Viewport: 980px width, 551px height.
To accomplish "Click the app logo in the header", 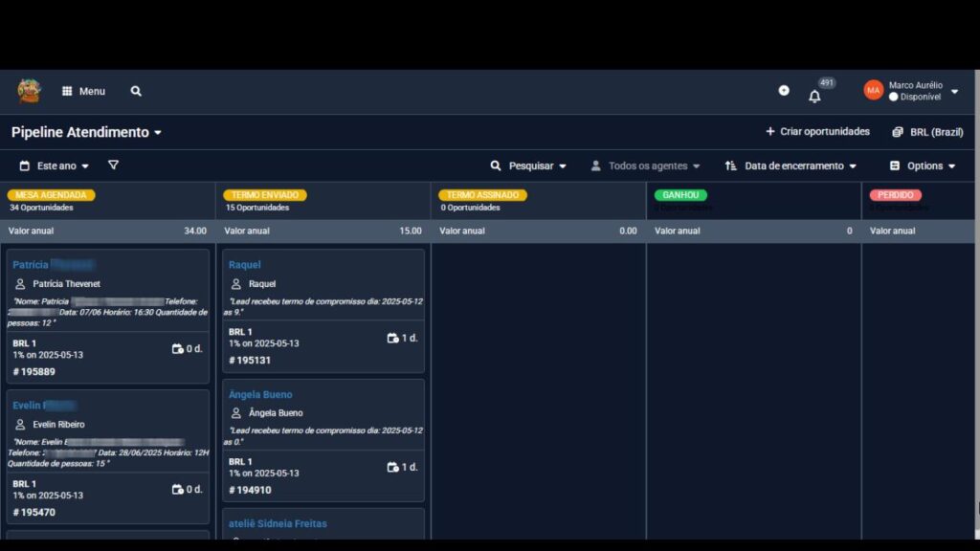I will [x=29, y=91].
